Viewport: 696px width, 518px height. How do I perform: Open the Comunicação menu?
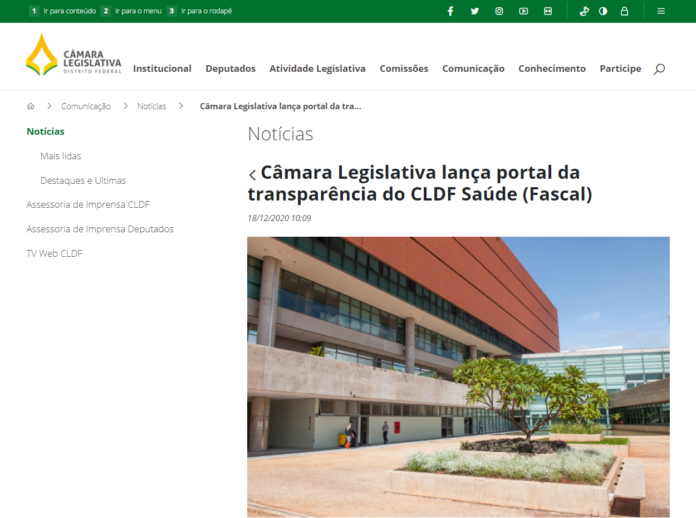(x=473, y=69)
